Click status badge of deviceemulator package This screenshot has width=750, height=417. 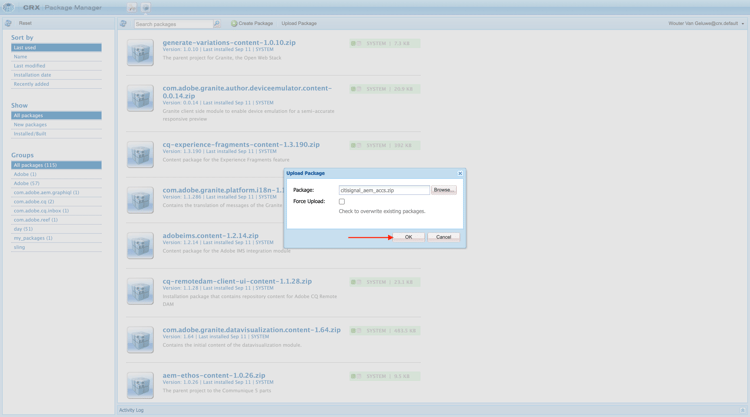(385, 89)
